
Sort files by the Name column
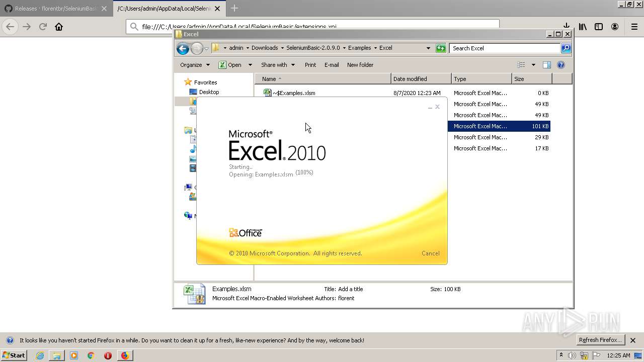[x=323, y=79]
